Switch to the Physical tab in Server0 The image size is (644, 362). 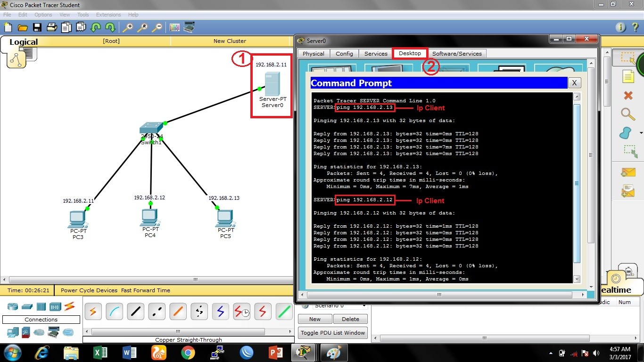pos(314,54)
